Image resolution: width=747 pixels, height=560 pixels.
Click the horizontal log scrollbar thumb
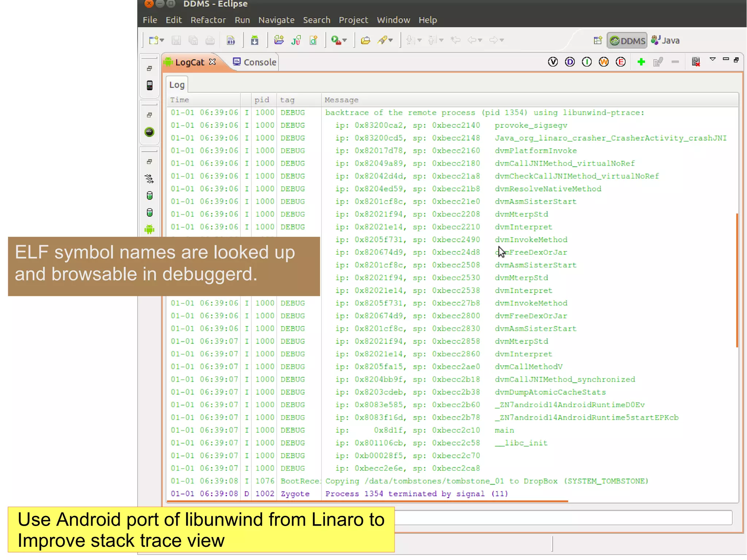pyautogui.click(x=367, y=501)
